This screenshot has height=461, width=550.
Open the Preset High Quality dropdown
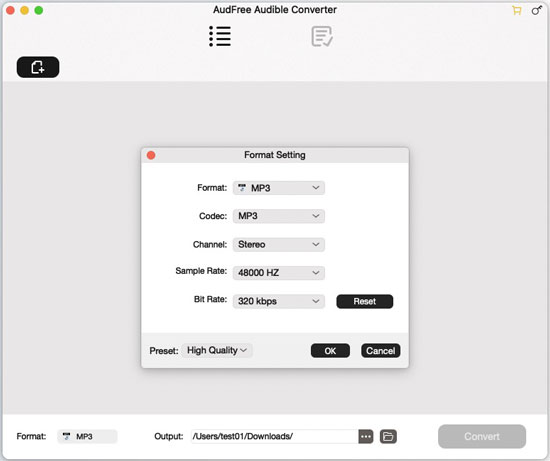tap(217, 350)
